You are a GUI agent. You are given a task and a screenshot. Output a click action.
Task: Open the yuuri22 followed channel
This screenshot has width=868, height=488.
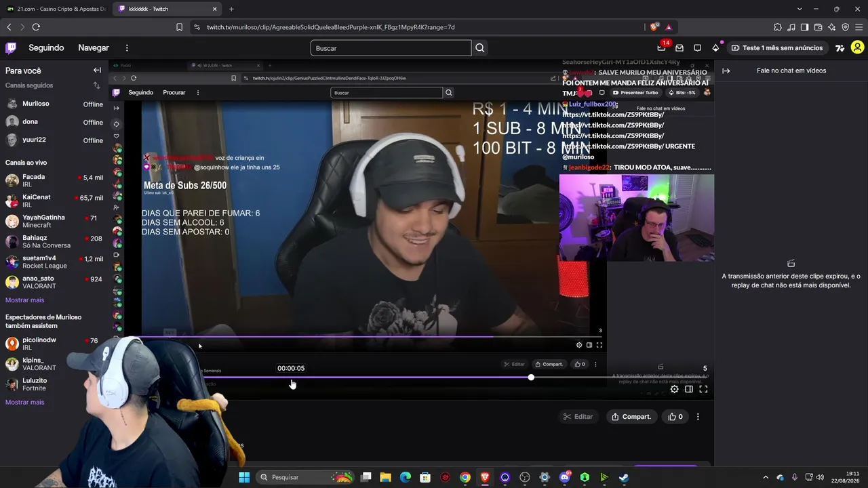(x=54, y=140)
